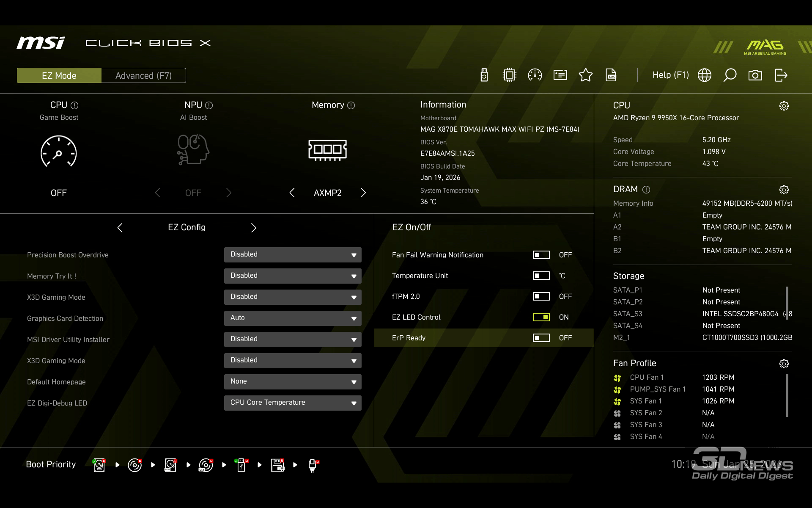Switch to Advanced (F7) mode tab
This screenshot has height=508, width=812.
(x=143, y=76)
